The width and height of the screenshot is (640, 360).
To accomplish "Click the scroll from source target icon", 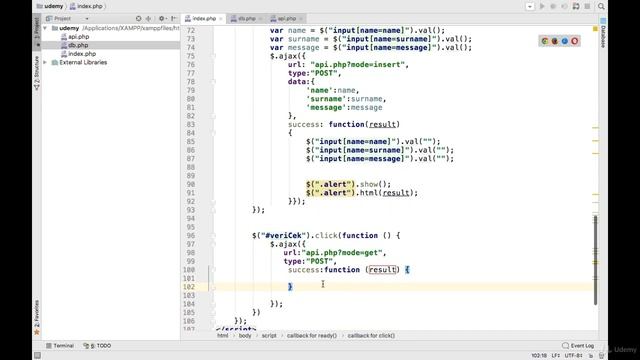I will click(138, 18).
